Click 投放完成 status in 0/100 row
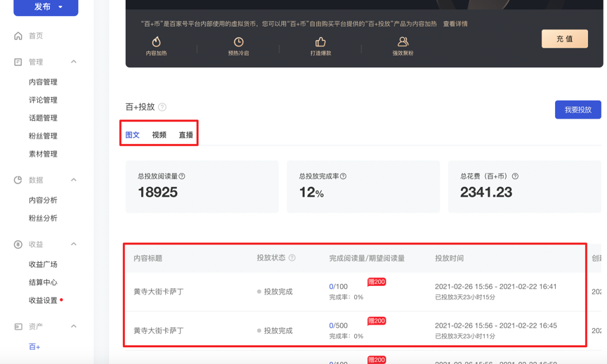Viewport: 607px width, 364px height. pyautogui.click(x=278, y=292)
